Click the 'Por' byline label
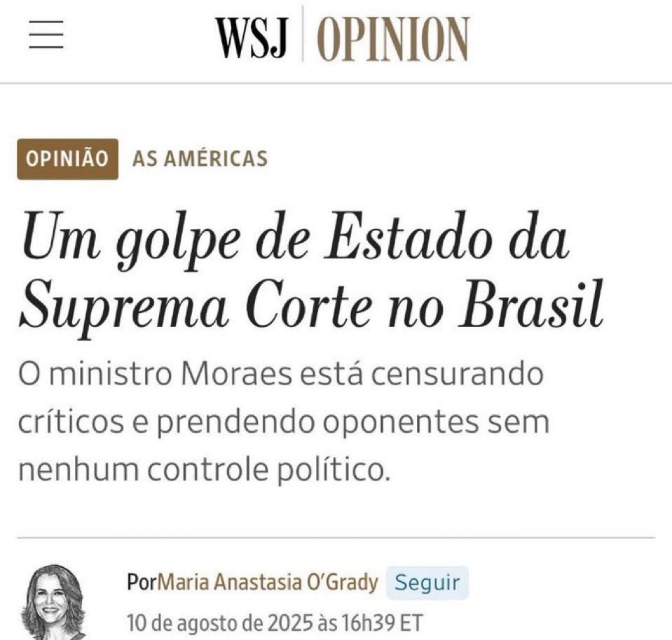Viewport: 672px width, 640px height. tap(142, 582)
